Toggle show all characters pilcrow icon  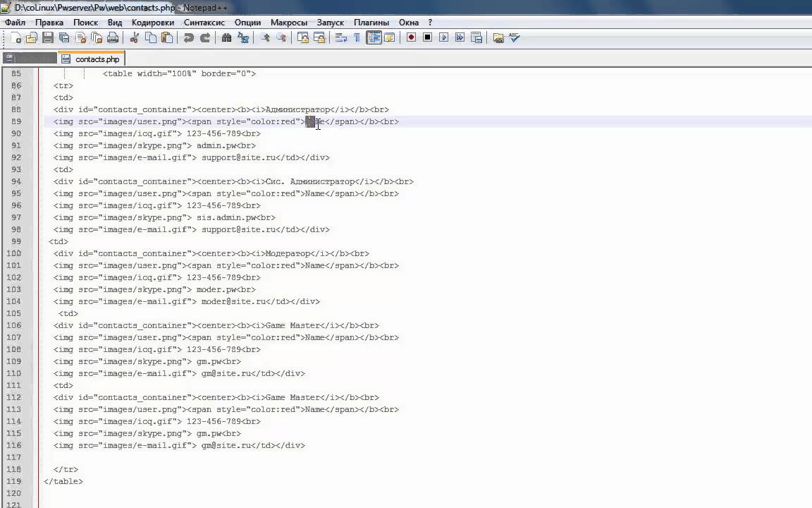point(357,38)
